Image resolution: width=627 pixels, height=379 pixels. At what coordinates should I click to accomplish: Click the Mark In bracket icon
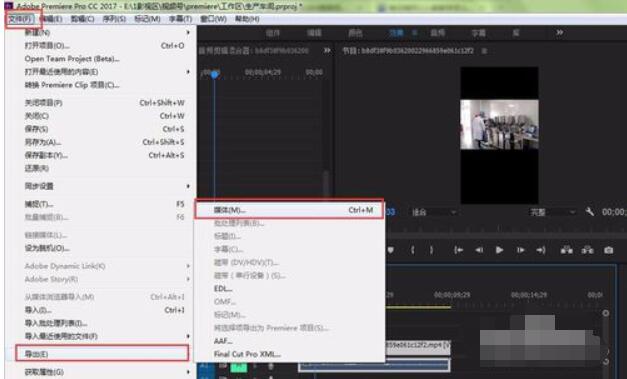[413, 250]
